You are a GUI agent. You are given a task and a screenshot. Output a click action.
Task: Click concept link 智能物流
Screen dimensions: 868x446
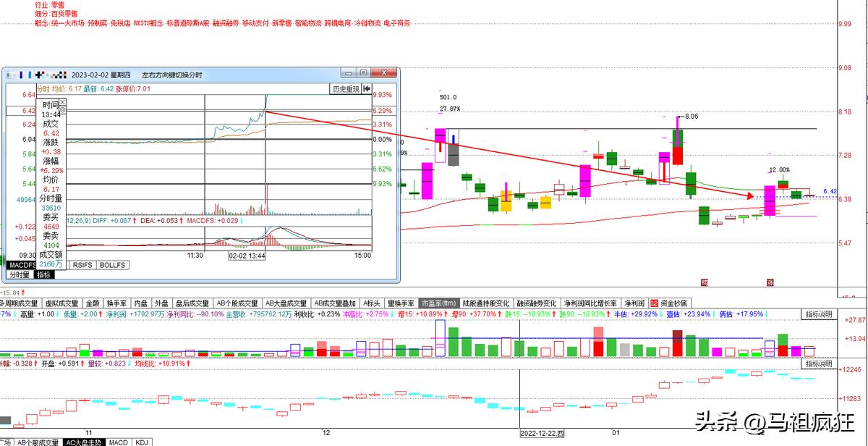coord(308,23)
